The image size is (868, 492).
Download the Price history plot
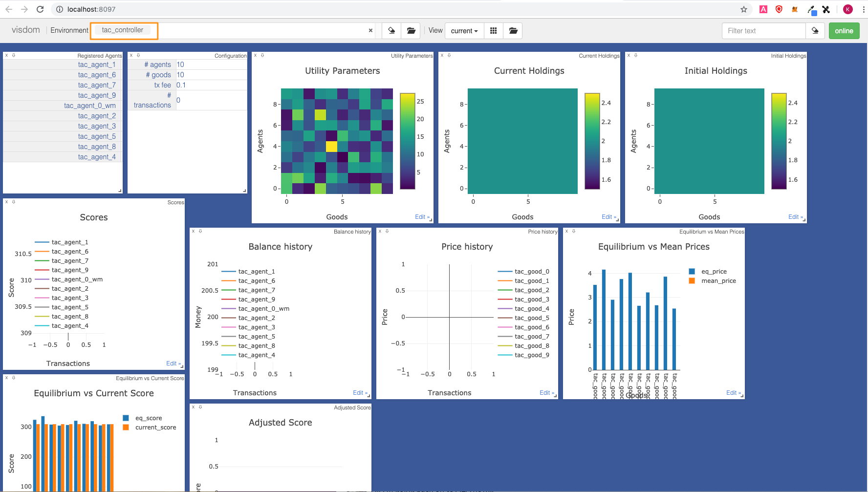pos(387,231)
